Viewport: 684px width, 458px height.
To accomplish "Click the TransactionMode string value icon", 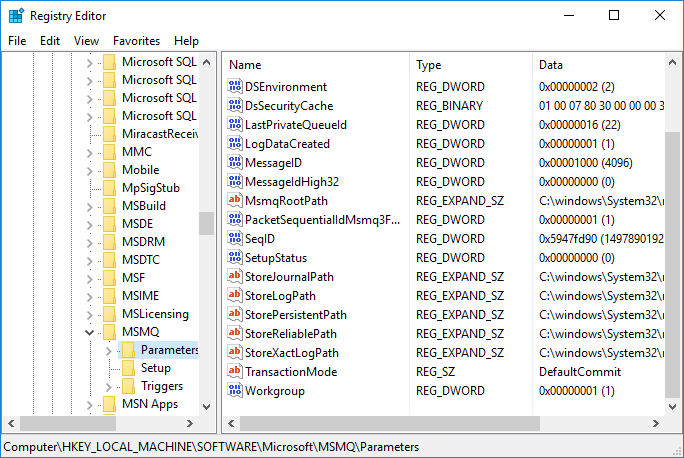I will click(x=235, y=371).
